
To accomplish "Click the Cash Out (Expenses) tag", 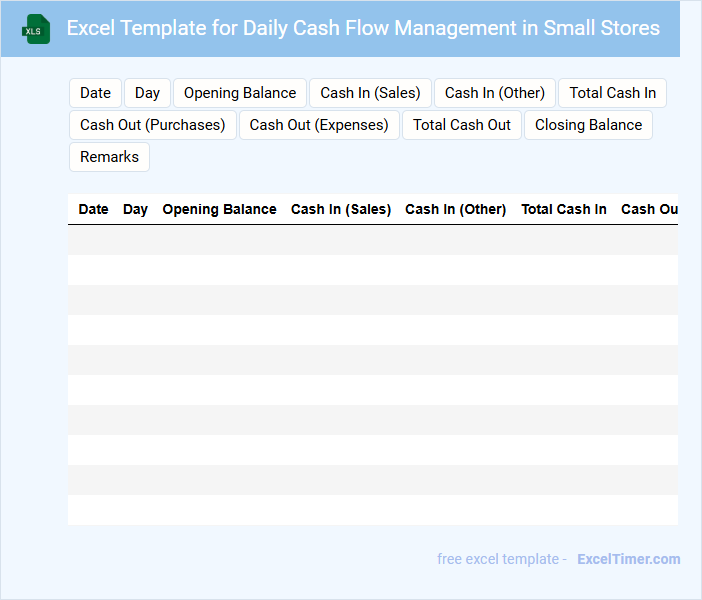I will pyautogui.click(x=319, y=125).
